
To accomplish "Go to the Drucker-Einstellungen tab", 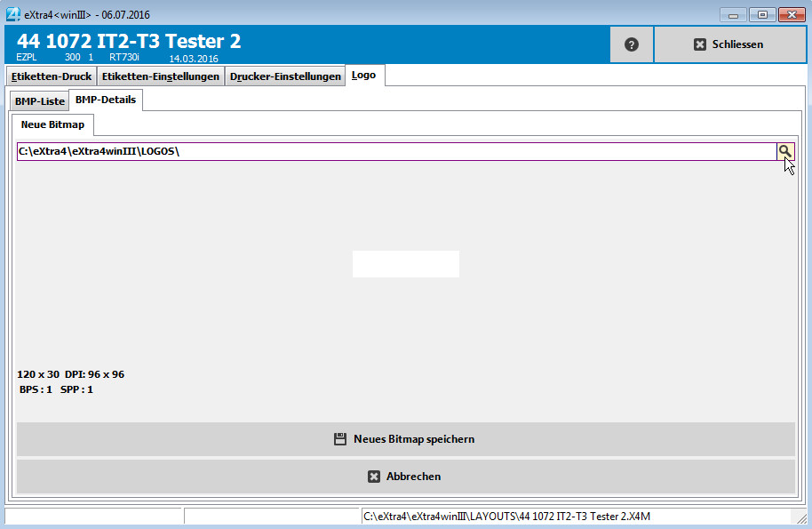I will click(x=285, y=76).
